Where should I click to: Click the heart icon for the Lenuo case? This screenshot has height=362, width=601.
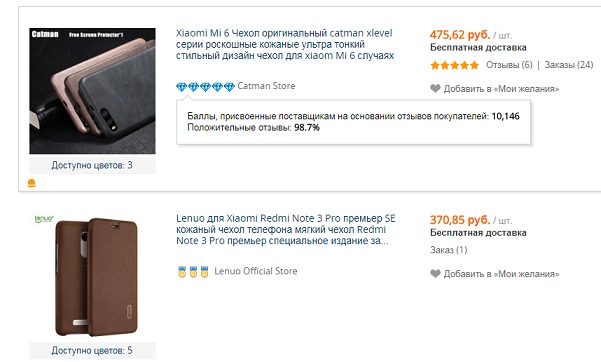pyautogui.click(x=435, y=274)
